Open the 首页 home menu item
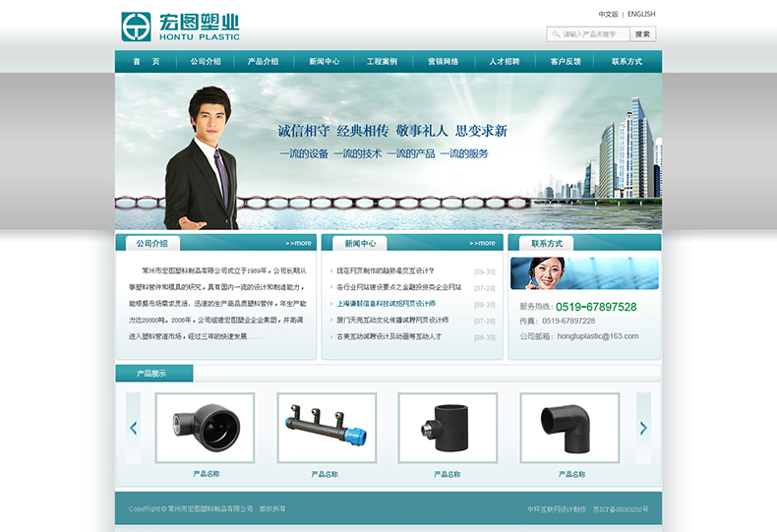 point(146,62)
